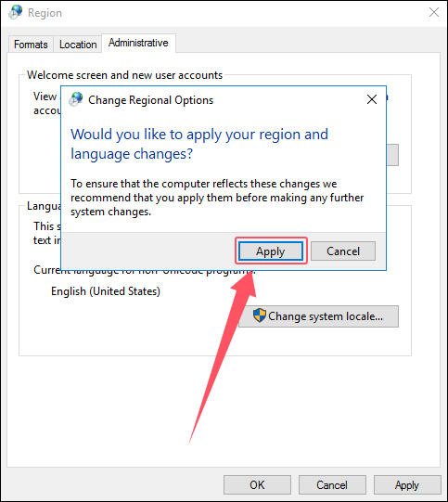Viewport: 448px width, 502px height.
Task: Switch to the Formats tab
Action: click(x=31, y=45)
